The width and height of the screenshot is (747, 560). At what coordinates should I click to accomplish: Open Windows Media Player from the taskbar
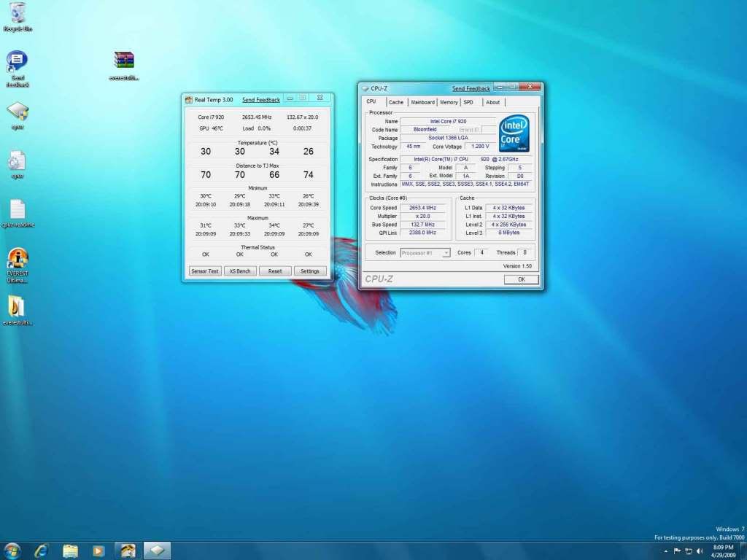tap(97, 551)
